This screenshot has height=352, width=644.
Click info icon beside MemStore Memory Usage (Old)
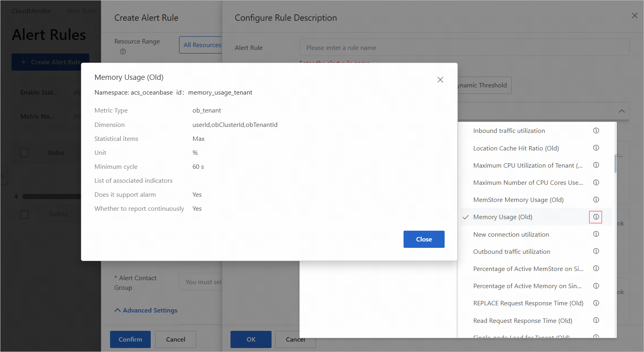click(596, 200)
